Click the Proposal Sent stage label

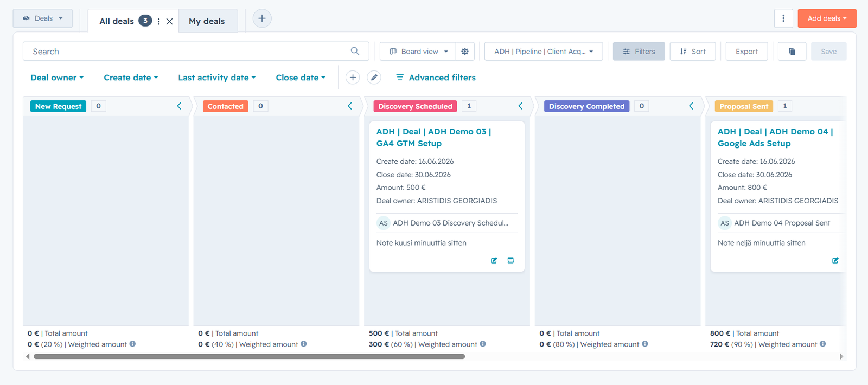744,106
